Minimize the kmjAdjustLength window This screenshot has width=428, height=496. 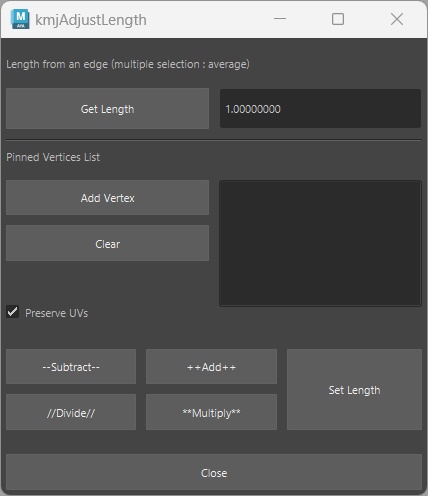coord(280,19)
